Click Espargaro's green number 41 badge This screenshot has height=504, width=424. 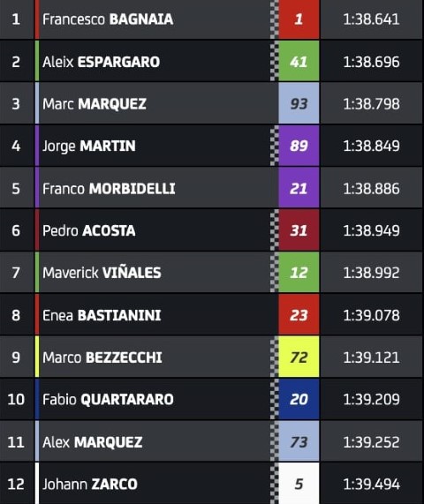[x=299, y=62]
